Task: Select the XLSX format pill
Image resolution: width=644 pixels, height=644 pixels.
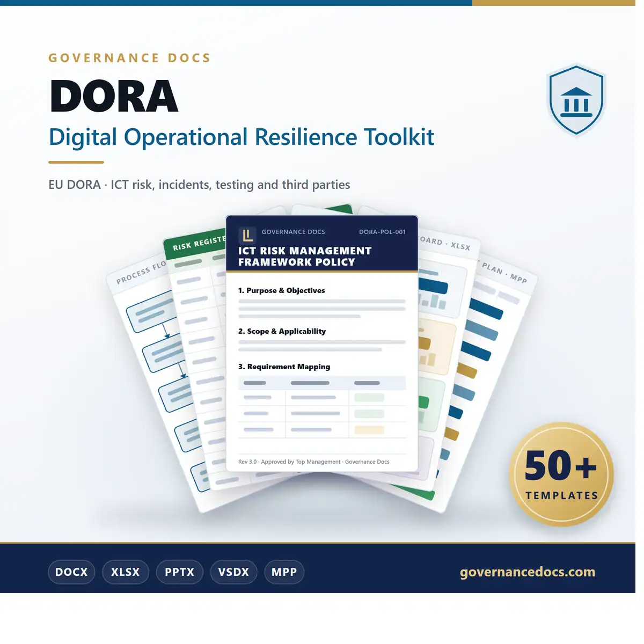Action: click(x=126, y=572)
